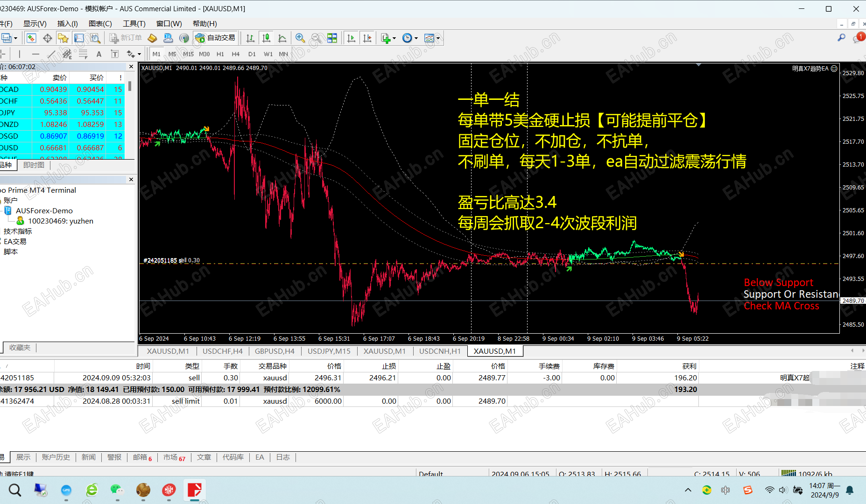Toggle the Navigator star-folder icon
This screenshot has height=504, width=866.
[x=63, y=38]
